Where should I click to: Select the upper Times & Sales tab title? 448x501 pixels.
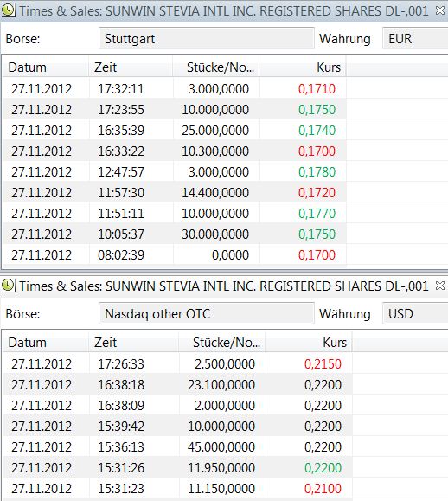pyautogui.click(x=223, y=11)
